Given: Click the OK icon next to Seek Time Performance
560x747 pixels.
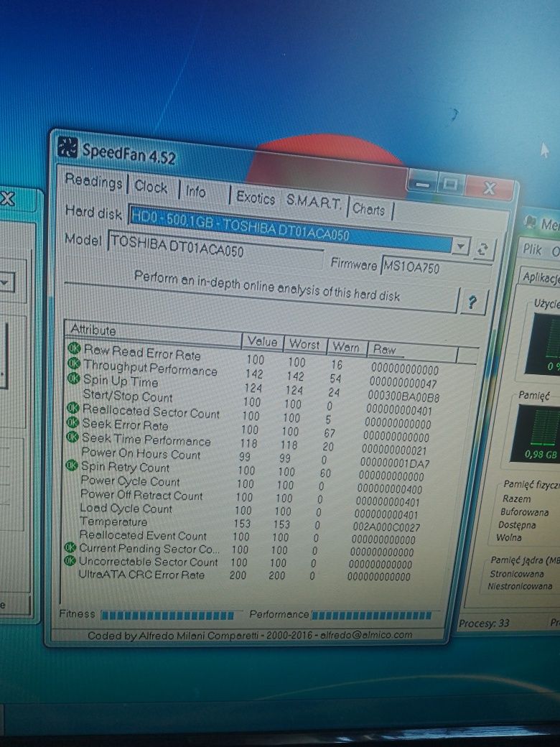Looking at the screenshot, I should [x=72, y=437].
